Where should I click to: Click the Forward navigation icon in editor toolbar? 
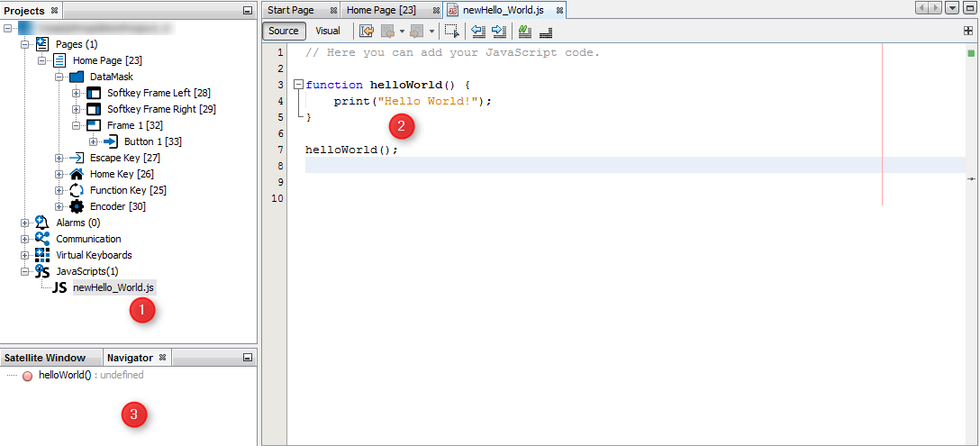pyautogui.click(x=416, y=31)
